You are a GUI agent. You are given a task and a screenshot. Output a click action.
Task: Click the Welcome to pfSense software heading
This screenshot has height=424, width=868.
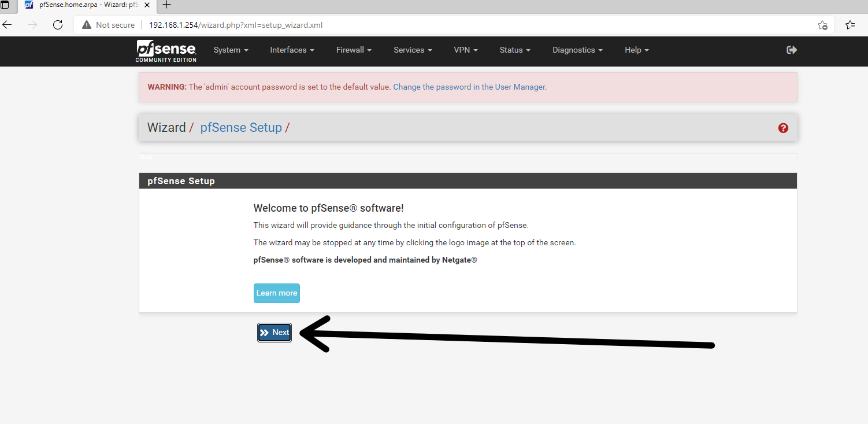328,208
